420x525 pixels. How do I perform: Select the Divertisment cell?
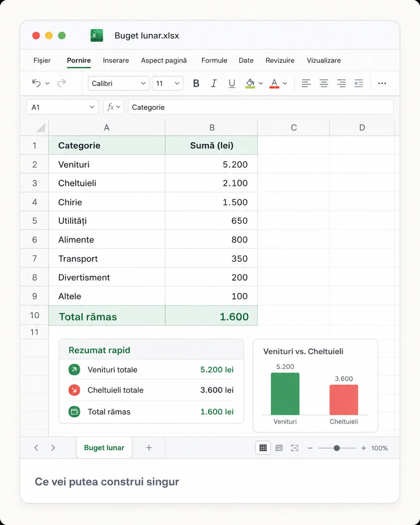pos(107,277)
